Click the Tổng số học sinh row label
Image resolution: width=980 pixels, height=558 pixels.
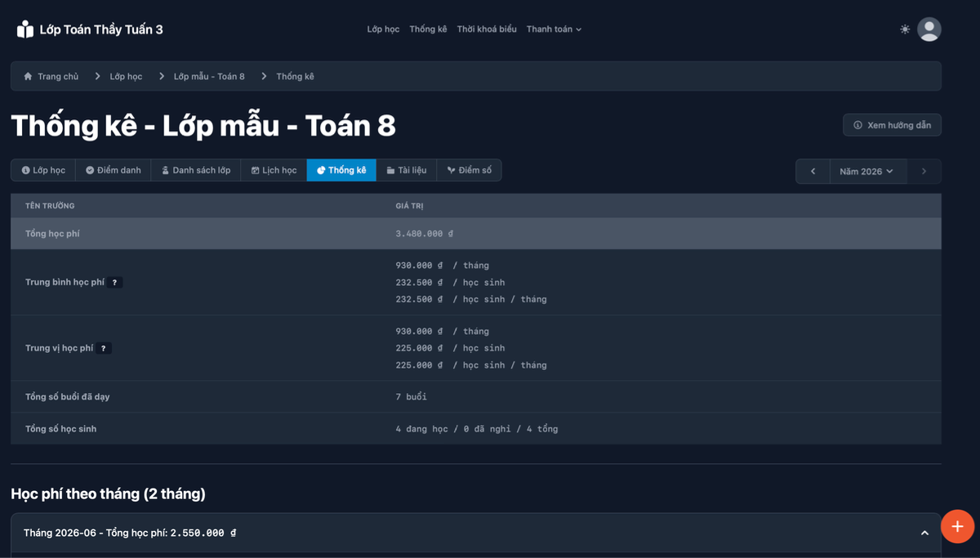click(x=60, y=428)
